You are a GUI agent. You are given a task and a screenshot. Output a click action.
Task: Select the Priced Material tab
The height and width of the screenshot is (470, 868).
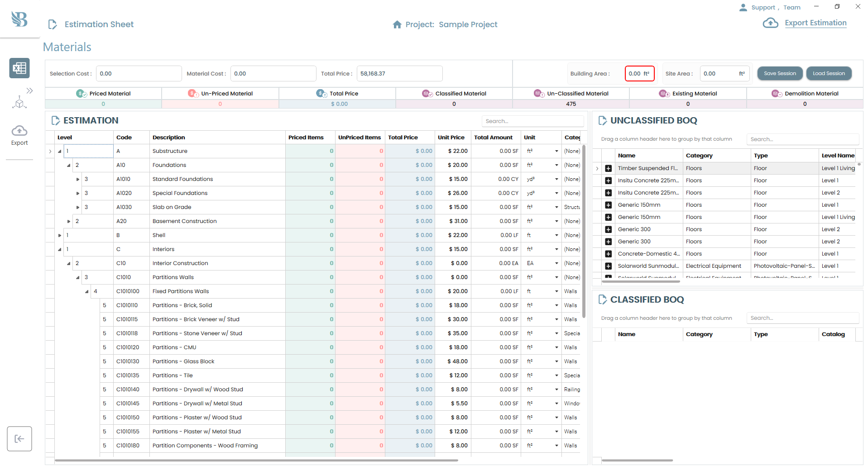104,94
